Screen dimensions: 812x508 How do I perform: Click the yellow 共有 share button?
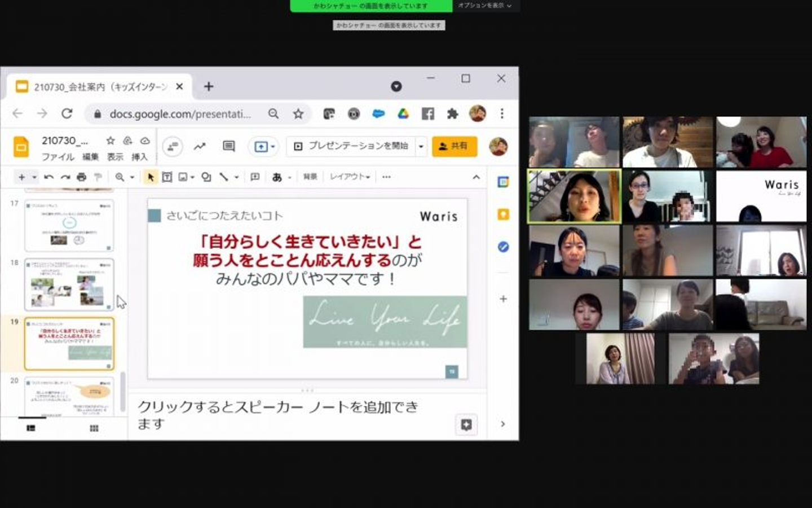pyautogui.click(x=454, y=146)
